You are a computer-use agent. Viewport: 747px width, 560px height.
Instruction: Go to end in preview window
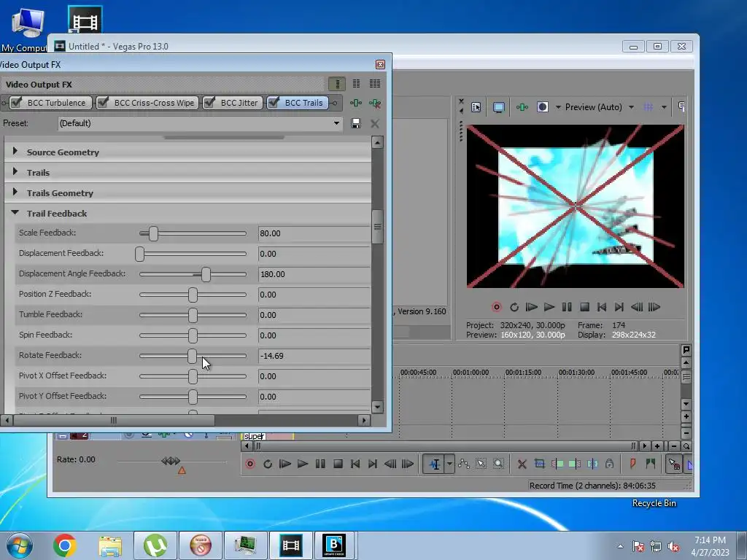coord(619,307)
